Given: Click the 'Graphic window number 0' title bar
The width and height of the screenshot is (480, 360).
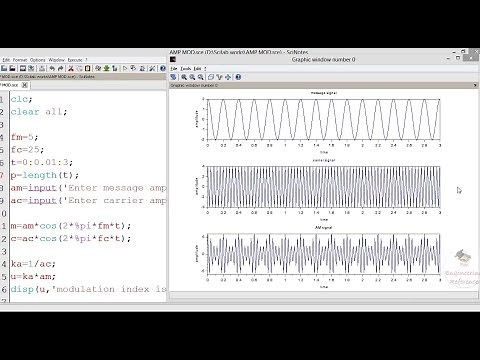Looking at the screenshot, I should tap(323, 60).
